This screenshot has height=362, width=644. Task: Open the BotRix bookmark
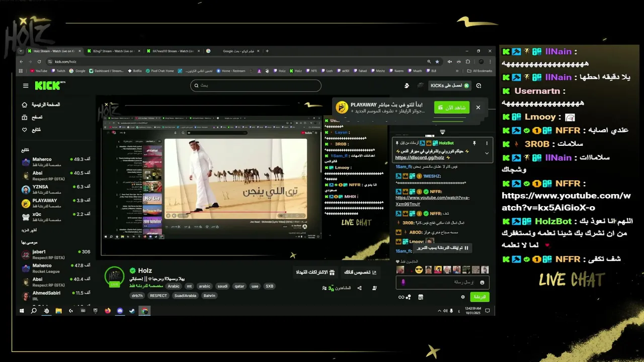(134, 71)
